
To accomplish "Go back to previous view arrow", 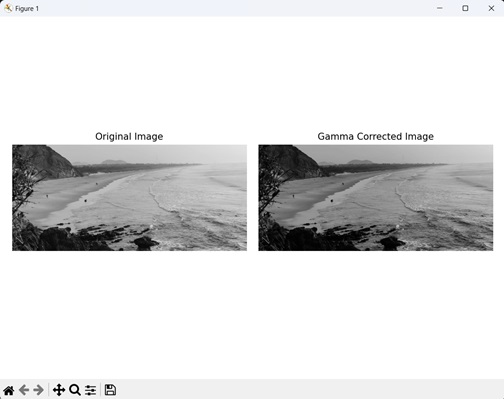I will (x=24, y=390).
